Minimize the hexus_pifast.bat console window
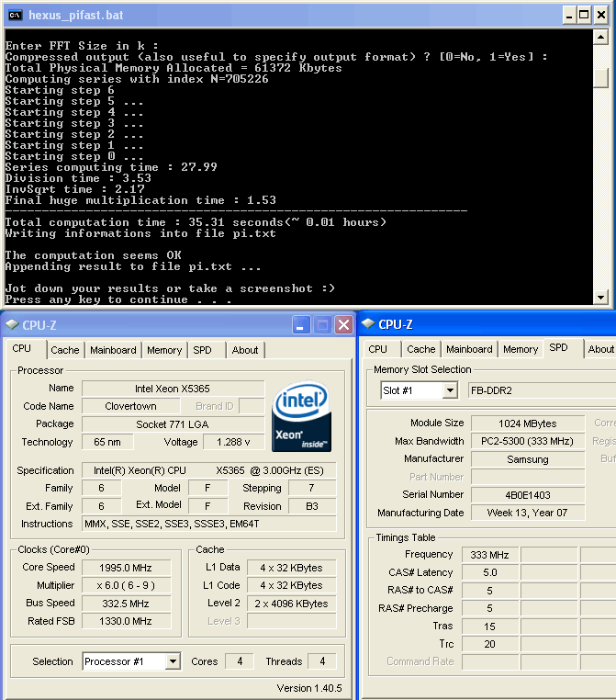Screen dimensions: 616x700 (x=568, y=16)
